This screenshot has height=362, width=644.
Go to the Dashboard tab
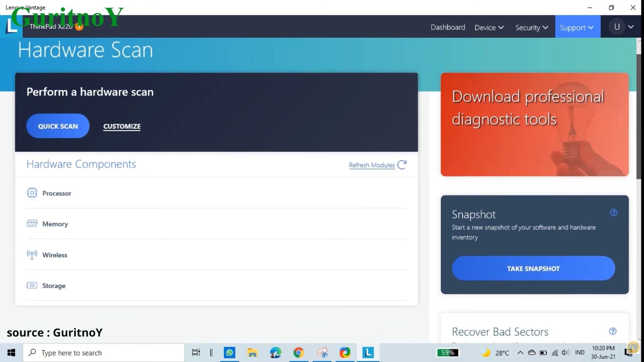[448, 27]
